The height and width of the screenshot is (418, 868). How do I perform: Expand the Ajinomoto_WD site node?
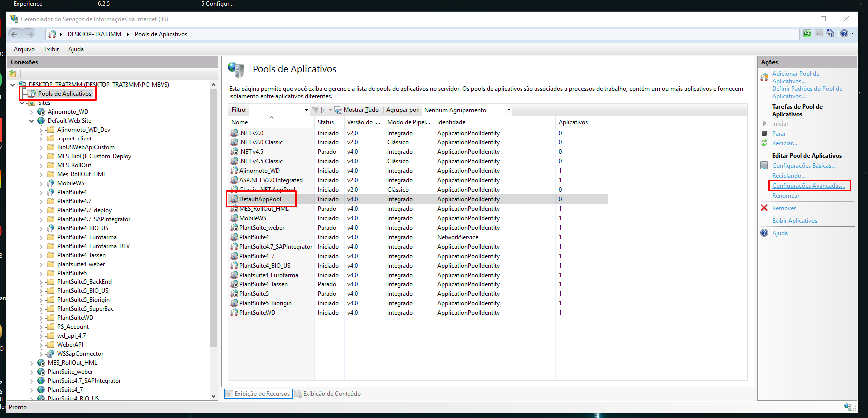click(x=32, y=112)
